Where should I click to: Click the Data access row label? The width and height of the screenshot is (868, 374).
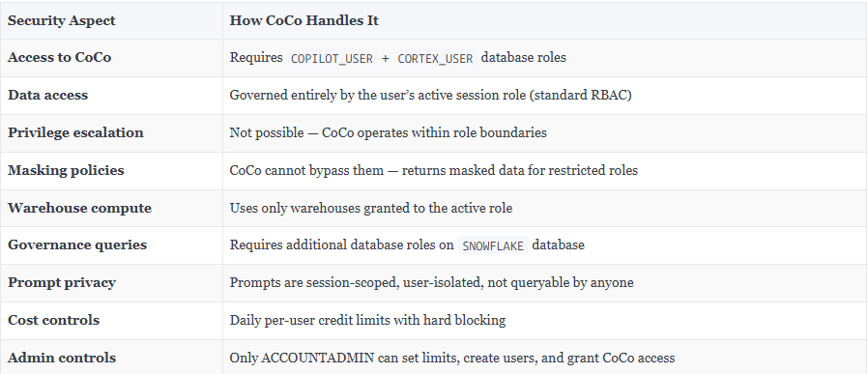coord(47,95)
